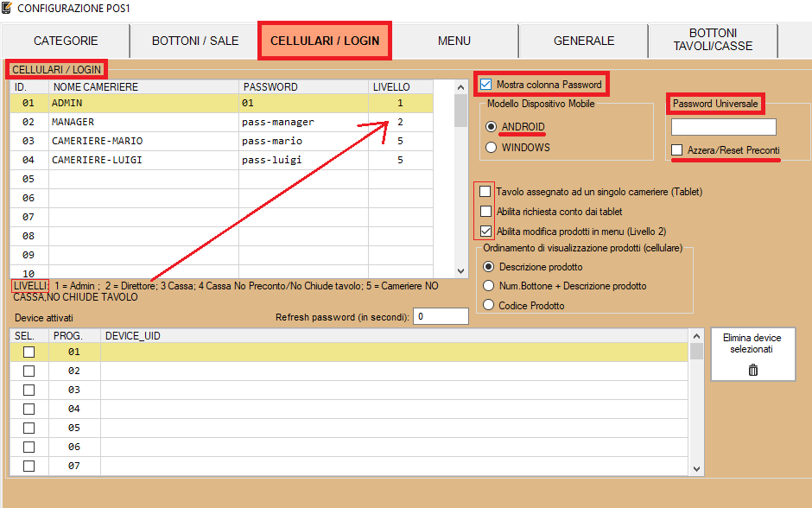Click the pass-mario password cell
Viewport: 812px width, 508px height.
coord(303,141)
